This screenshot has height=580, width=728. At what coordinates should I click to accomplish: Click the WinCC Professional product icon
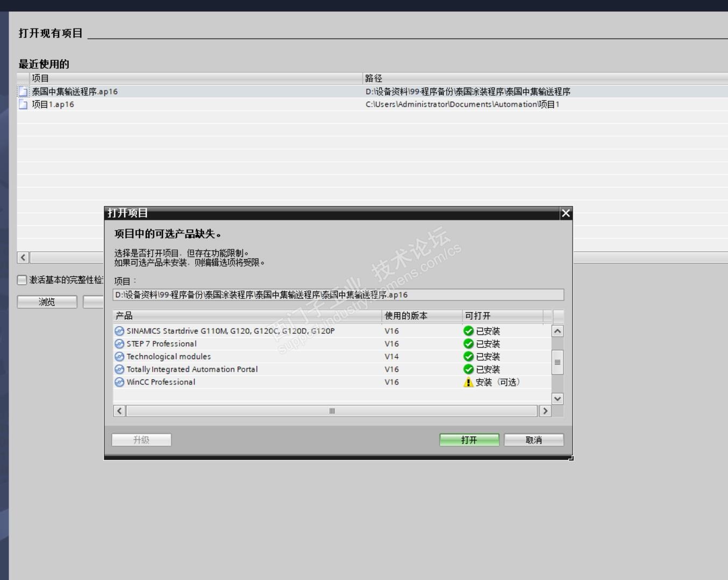(x=119, y=382)
